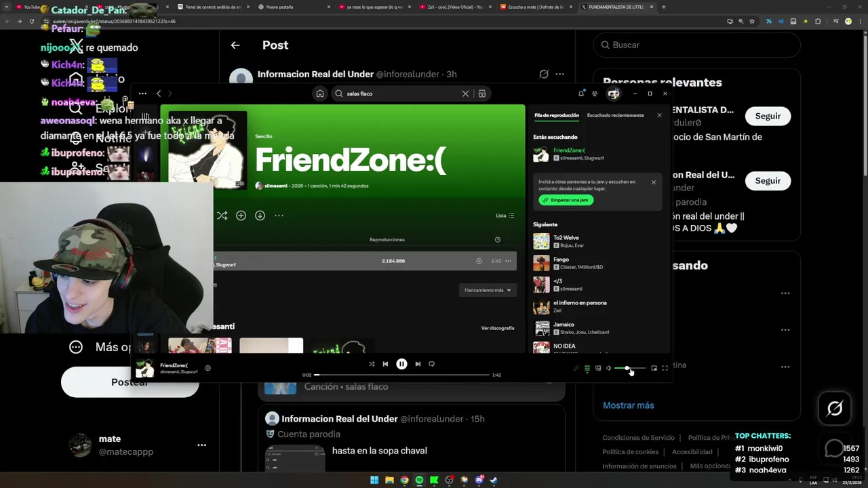The image size is (868, 488).
Task: Click 'Mostrar más' on X
Action: click(x=629, y=405)
